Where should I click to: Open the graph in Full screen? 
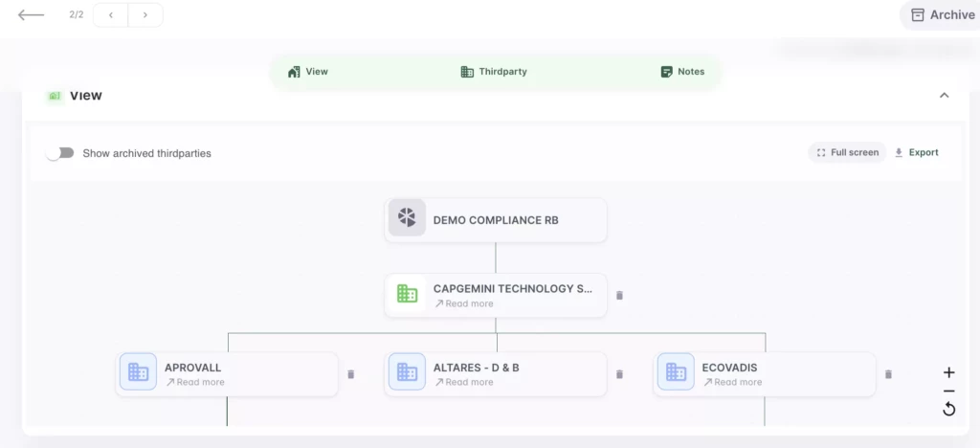(847, 152)
